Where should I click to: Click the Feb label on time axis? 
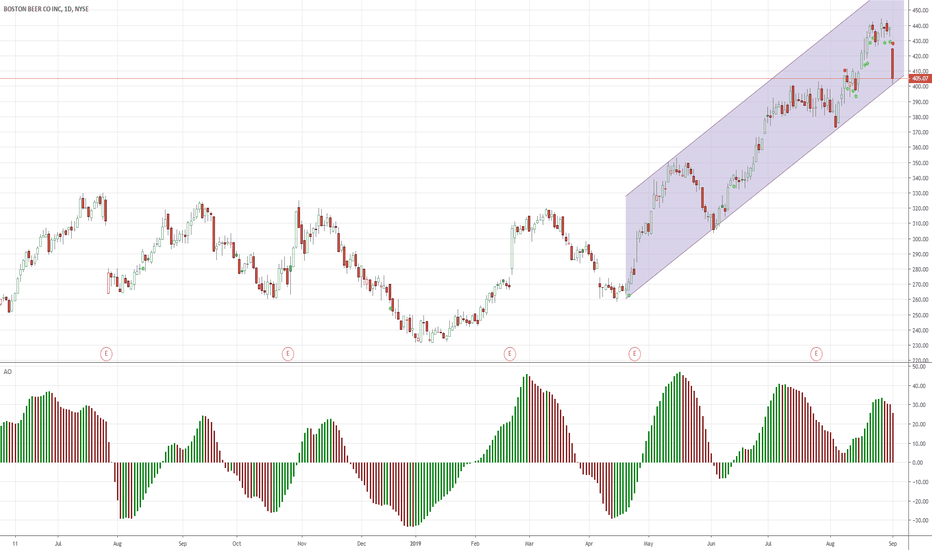[475, 543]
